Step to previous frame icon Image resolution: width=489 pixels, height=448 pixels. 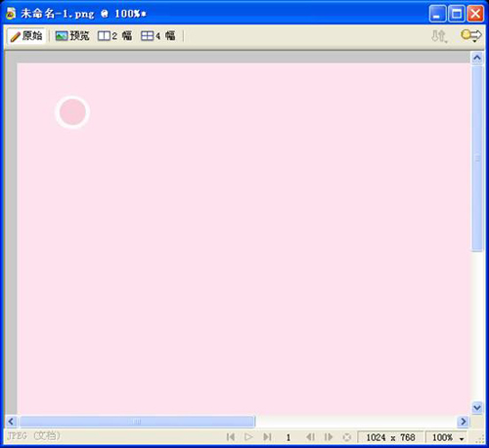pos(310,436)
